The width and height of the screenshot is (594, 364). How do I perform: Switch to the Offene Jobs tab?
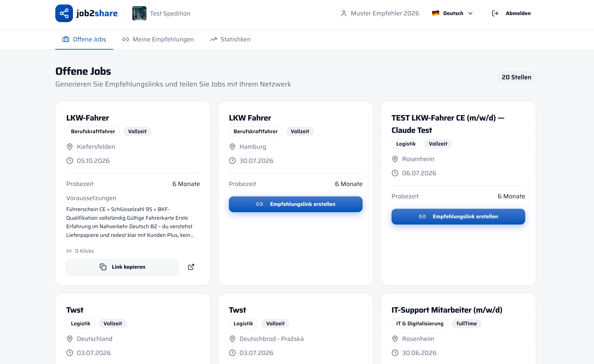[x=84, y=39]
